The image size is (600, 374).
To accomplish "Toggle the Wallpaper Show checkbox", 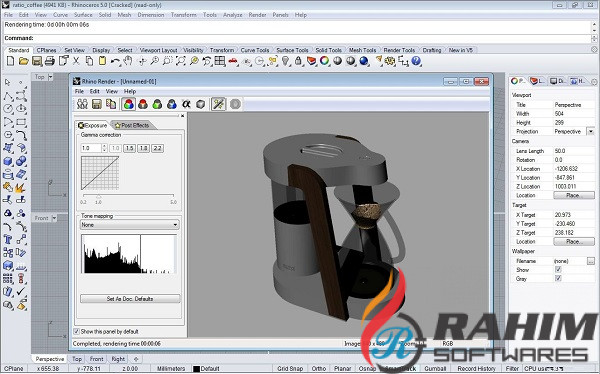I will point(558,269).
